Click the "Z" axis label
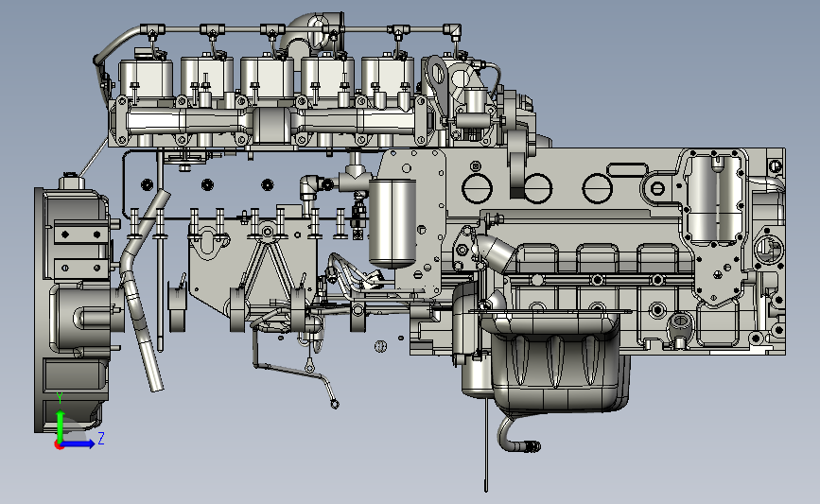This screenshot has width=820, height=504. point(101,438)
